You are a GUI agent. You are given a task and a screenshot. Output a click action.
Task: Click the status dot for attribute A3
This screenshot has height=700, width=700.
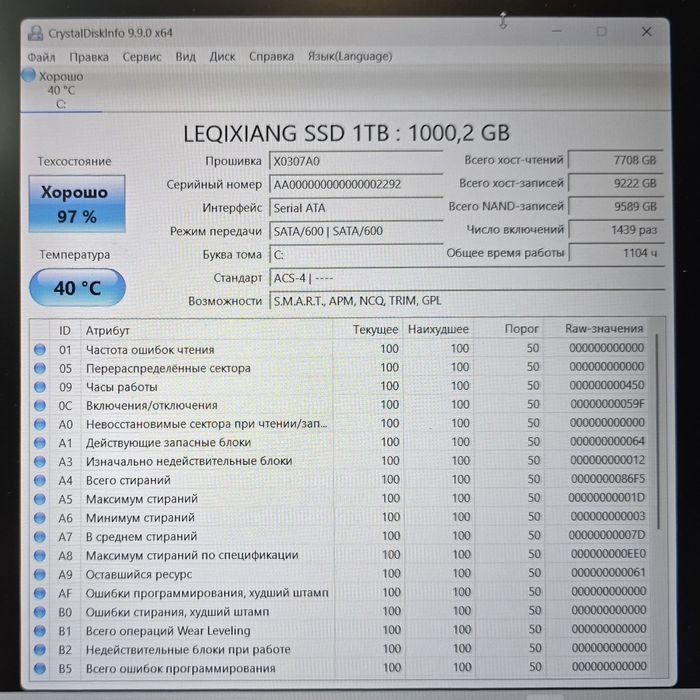coord(40,462)
